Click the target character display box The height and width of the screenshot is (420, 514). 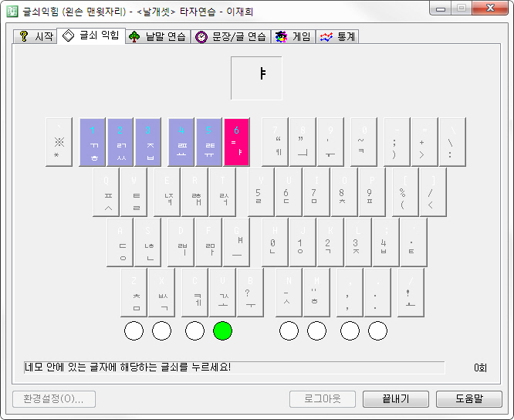(x=256, y=78)
